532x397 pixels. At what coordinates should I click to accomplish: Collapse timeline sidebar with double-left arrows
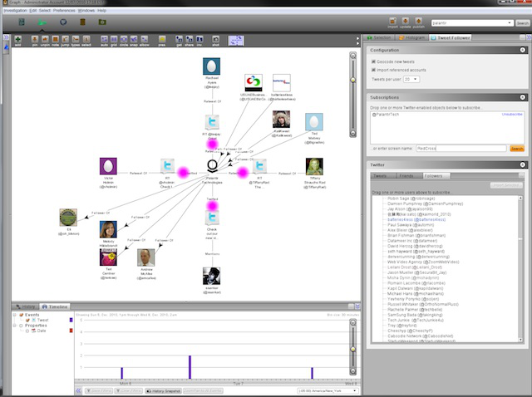(x=79, y=391)
